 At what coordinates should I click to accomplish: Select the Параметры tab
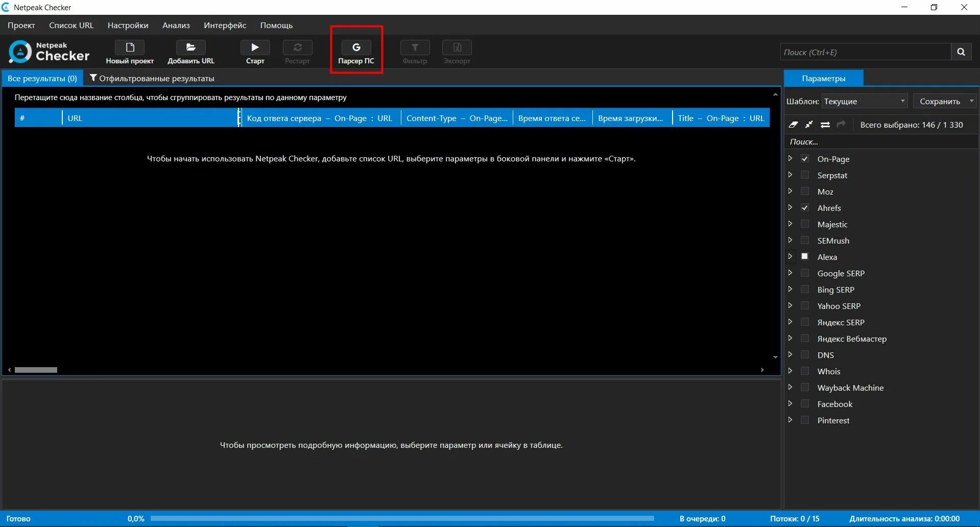pos(824,78)
